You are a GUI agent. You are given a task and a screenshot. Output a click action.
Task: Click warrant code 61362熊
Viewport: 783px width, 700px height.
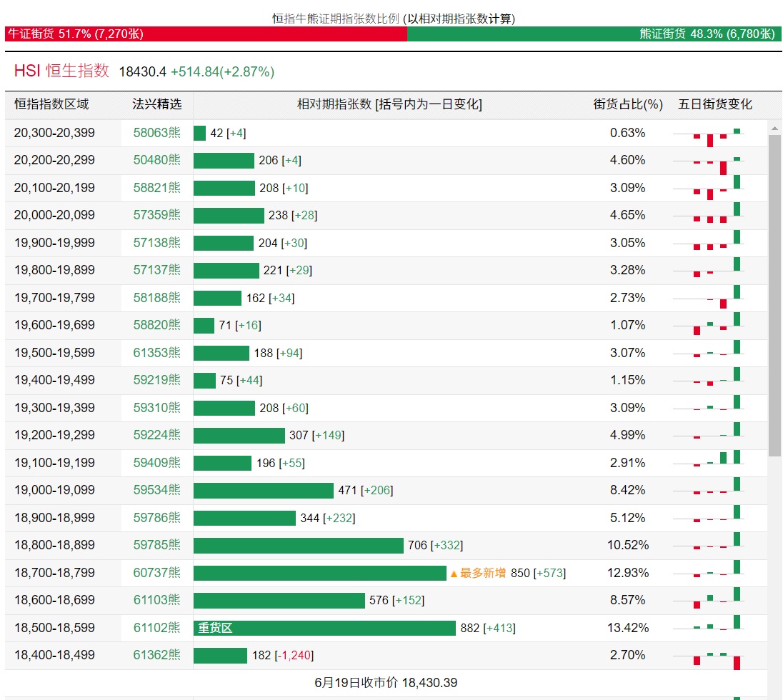(156, 655)
